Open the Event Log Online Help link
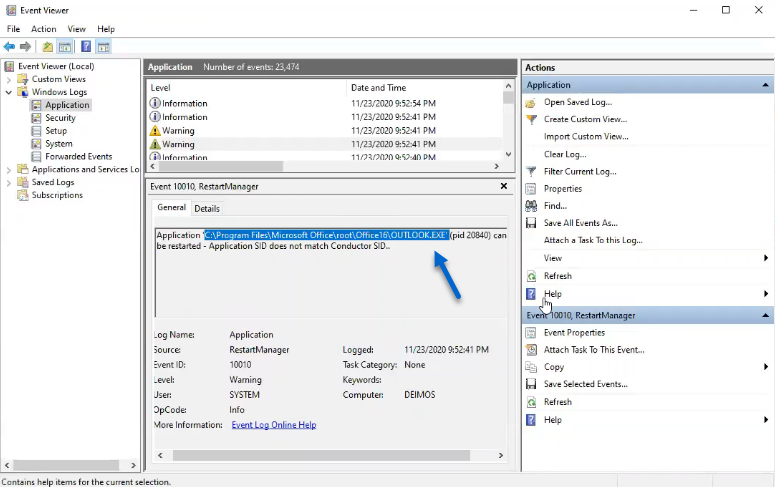The width and height of the screenshot is (775, 487). (273, 425)
